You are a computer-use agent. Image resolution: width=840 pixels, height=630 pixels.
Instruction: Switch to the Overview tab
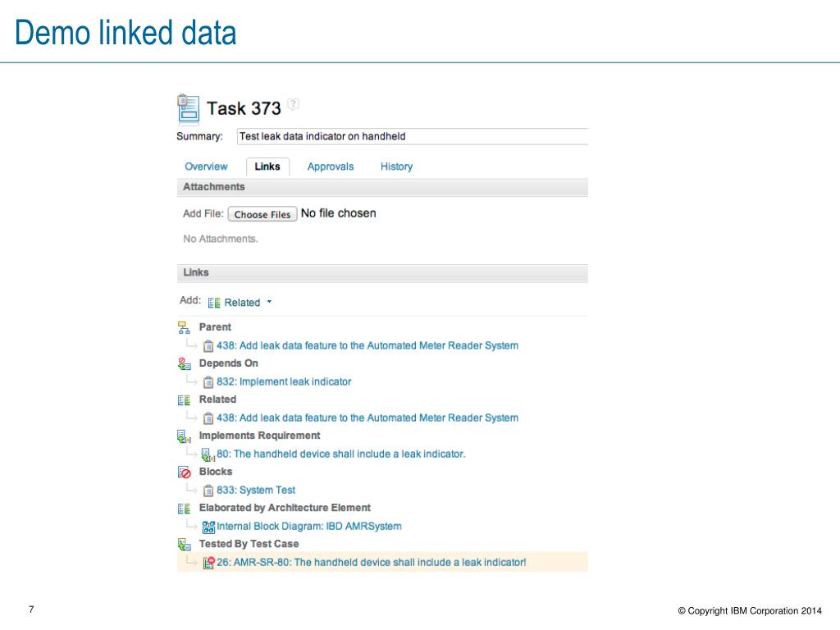click(206, 167)
